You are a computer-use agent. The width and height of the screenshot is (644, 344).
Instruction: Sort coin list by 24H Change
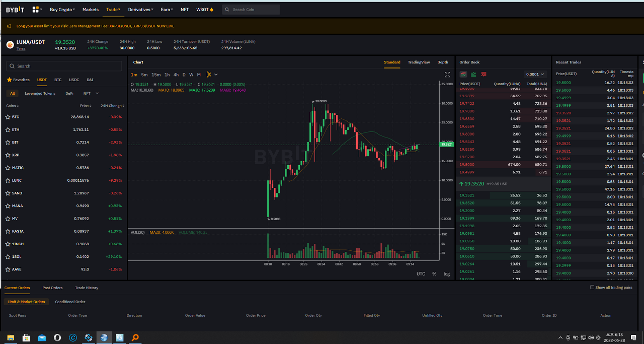tap(112, 106)
